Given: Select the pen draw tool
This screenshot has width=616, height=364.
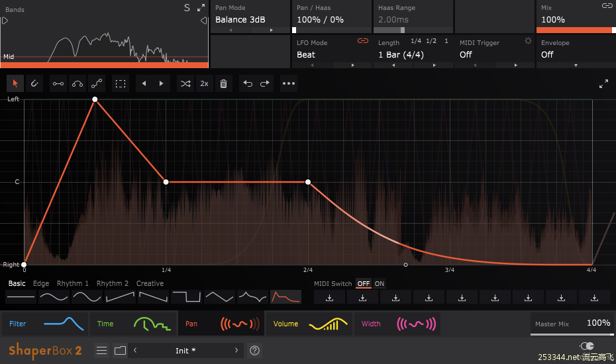Looking at the screenshot, I should click(34, 83).
